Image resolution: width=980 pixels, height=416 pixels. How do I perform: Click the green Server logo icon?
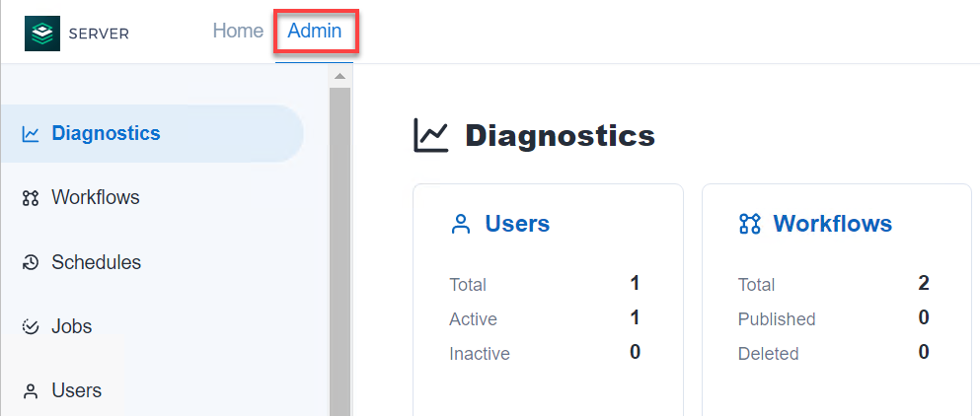42,33
